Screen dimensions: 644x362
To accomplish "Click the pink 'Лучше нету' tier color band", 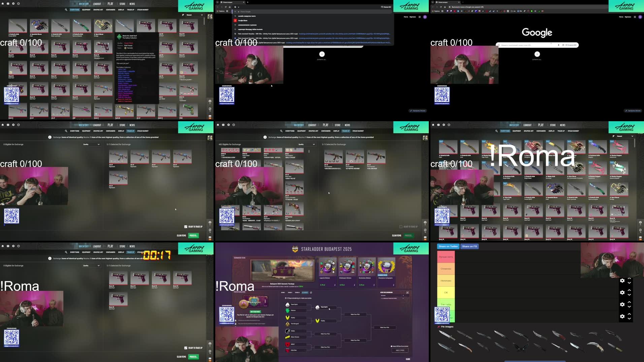I will pyautogui.click(x=445, y=257).
